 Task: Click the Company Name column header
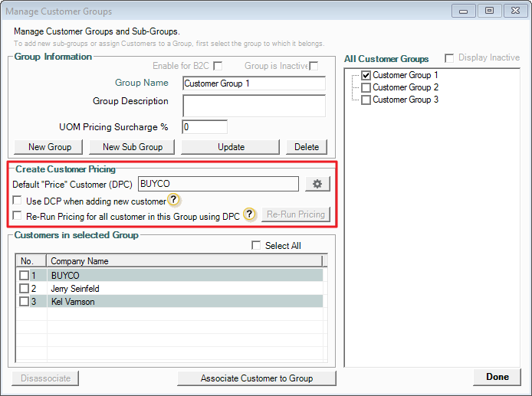coord(184,261)
